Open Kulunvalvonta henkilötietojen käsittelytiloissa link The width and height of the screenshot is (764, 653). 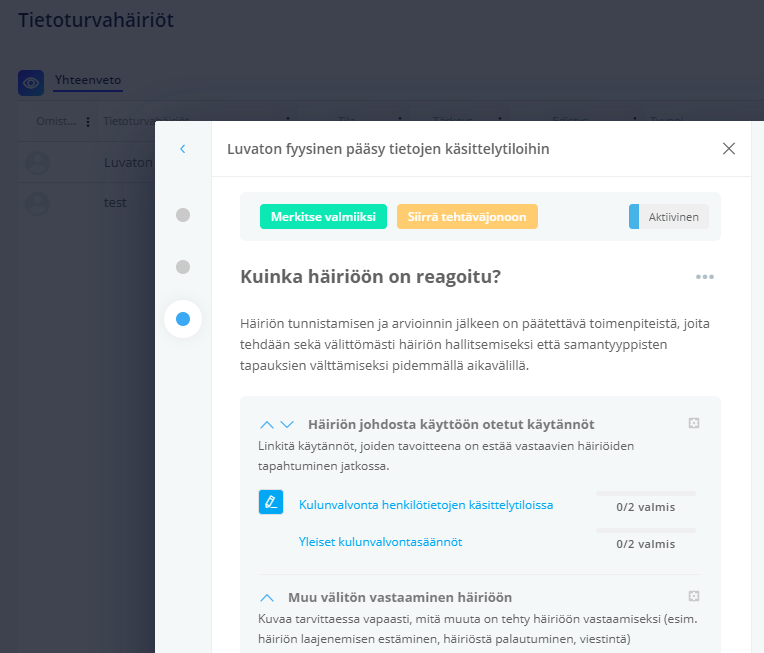tap(426, 505)
